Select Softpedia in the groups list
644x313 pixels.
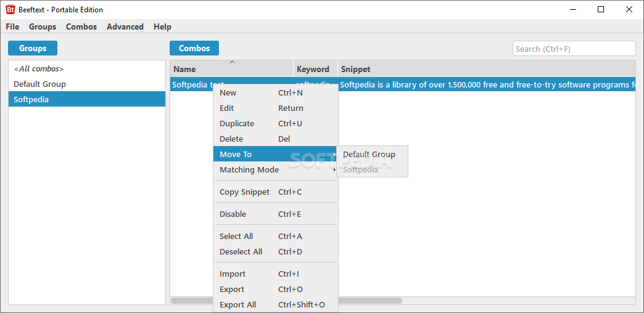click(86, 99)
